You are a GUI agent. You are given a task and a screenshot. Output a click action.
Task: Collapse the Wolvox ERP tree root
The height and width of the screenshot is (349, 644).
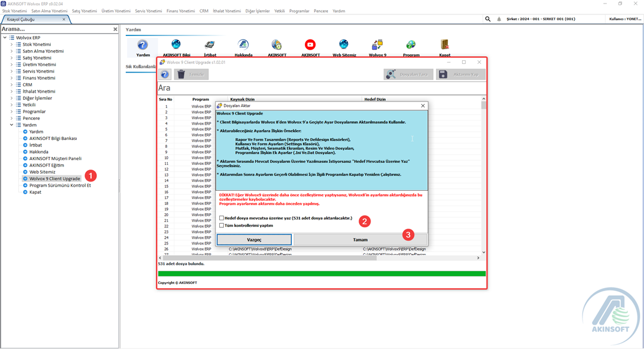pos(5,37)
